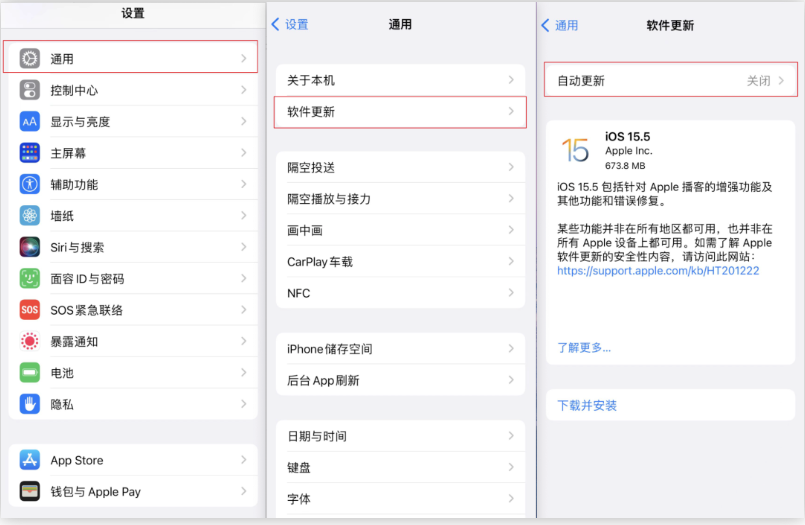
Task: Tap the App Store icon
Action: point(30,460)
